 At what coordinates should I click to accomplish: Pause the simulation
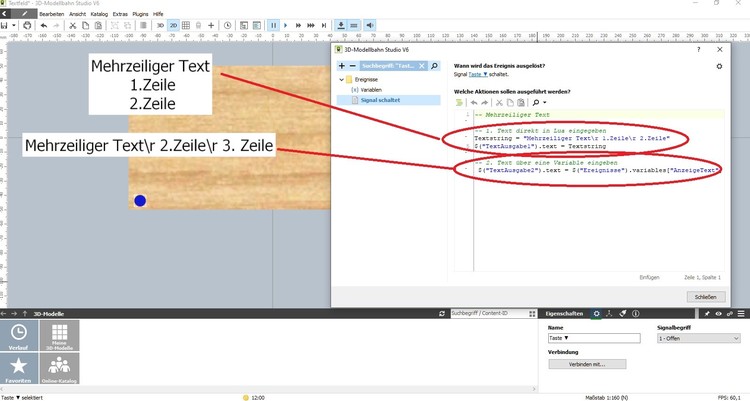coord(273,25)
